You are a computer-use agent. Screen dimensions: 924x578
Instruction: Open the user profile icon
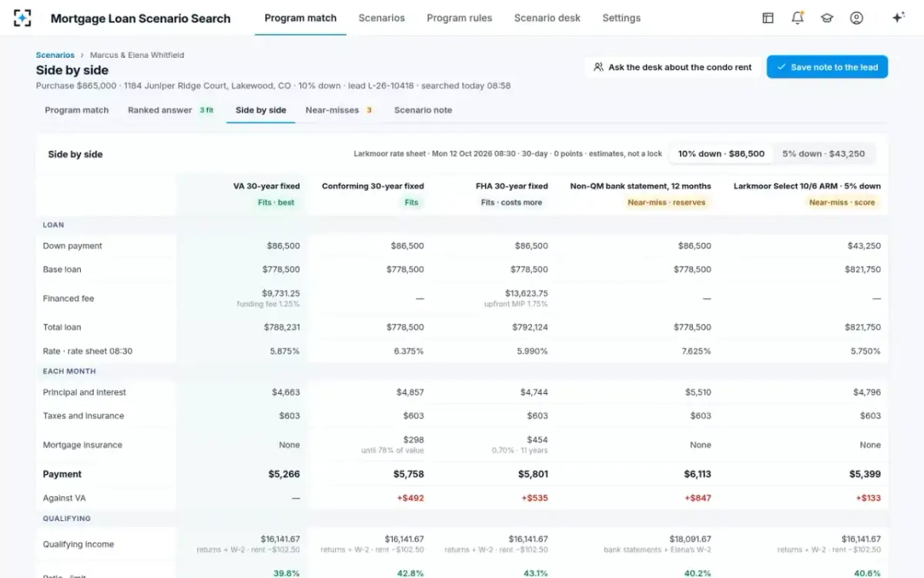pyautogui.click(x=856, y=18)
